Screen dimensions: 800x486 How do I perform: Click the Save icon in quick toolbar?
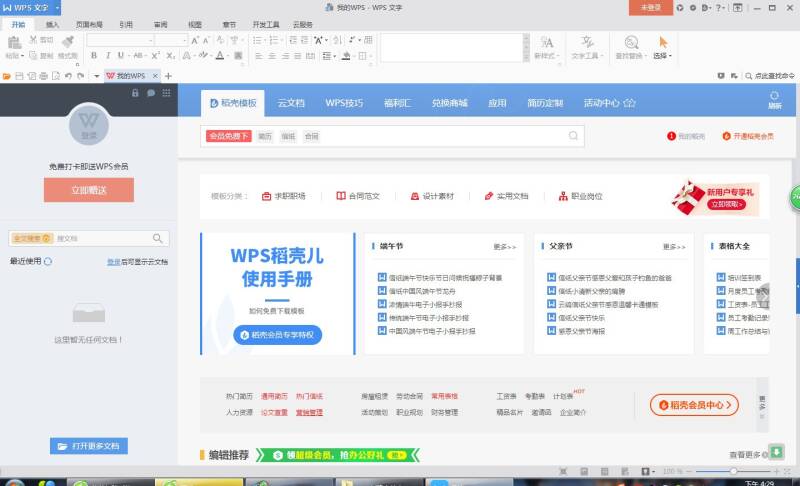[19, 76]
